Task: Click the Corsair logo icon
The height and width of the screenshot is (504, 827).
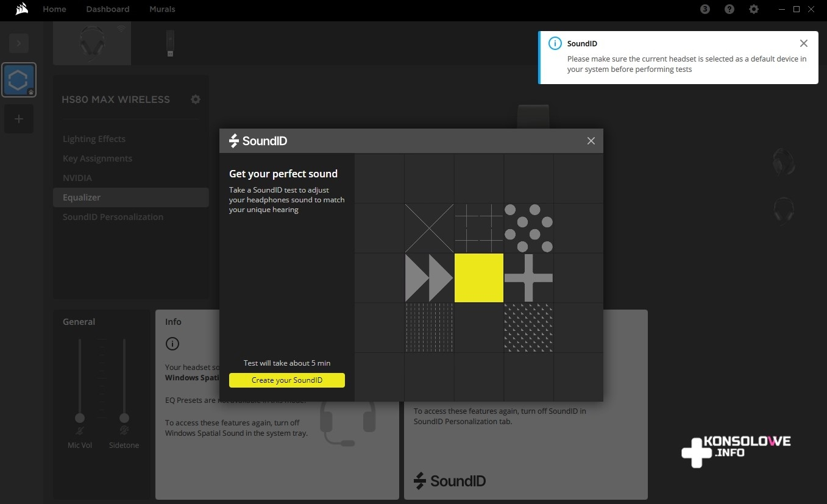Action: click(x=22, y=9)
